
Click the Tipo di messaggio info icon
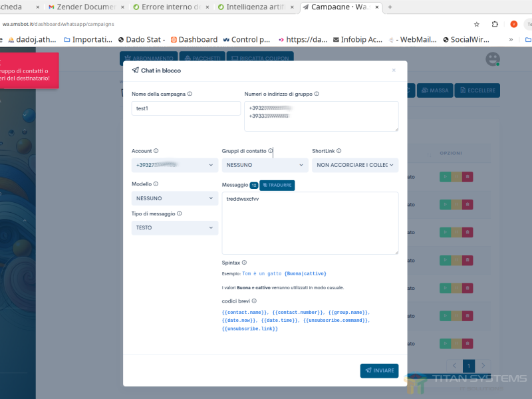[180, 213]
